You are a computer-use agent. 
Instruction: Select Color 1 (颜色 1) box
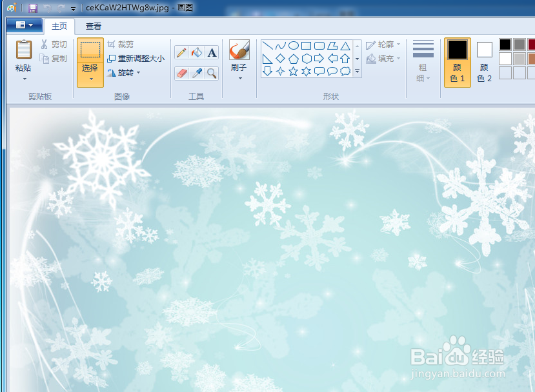point(457,63)
